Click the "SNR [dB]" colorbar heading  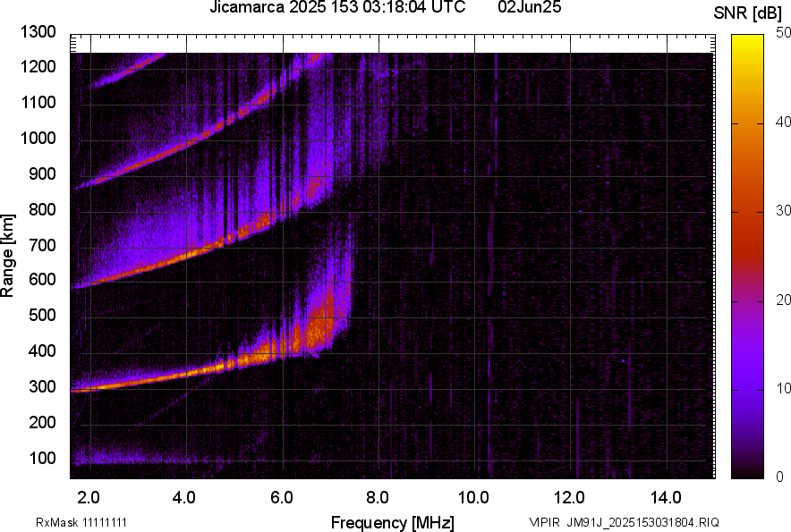[x=748, y=13]
